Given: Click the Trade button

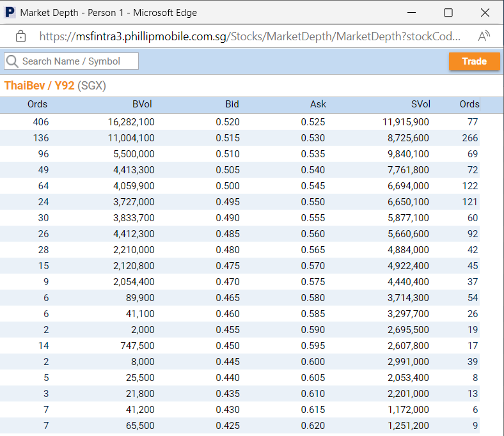Looking at the screenshot, I should 474,61.
